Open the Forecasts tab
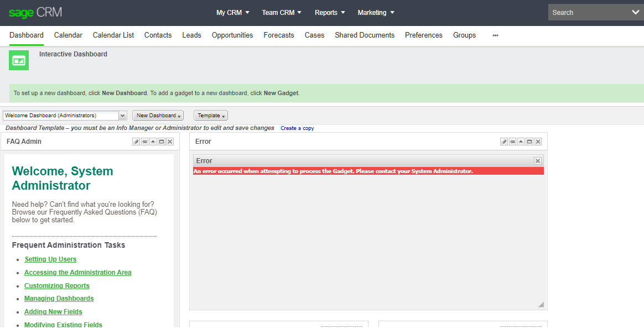This screenshot has width=644, height=329. 279,35
